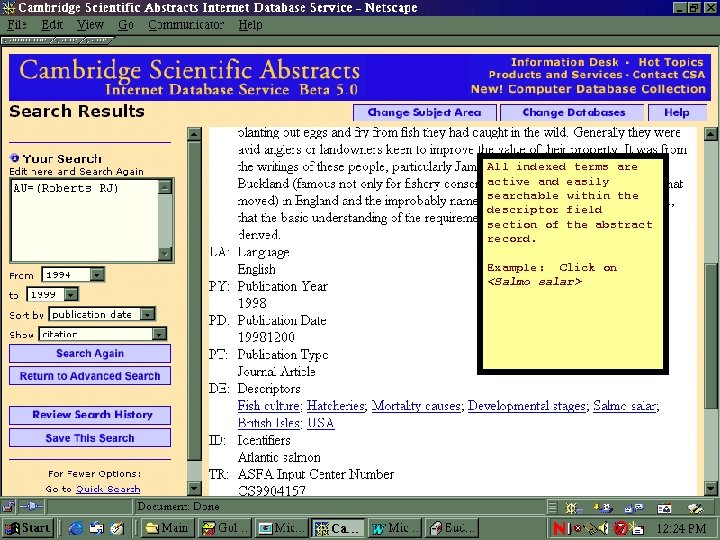The height and width of the screenshot is (540, 720).
Task: Open the Start menu
Action: pos(27,528)
